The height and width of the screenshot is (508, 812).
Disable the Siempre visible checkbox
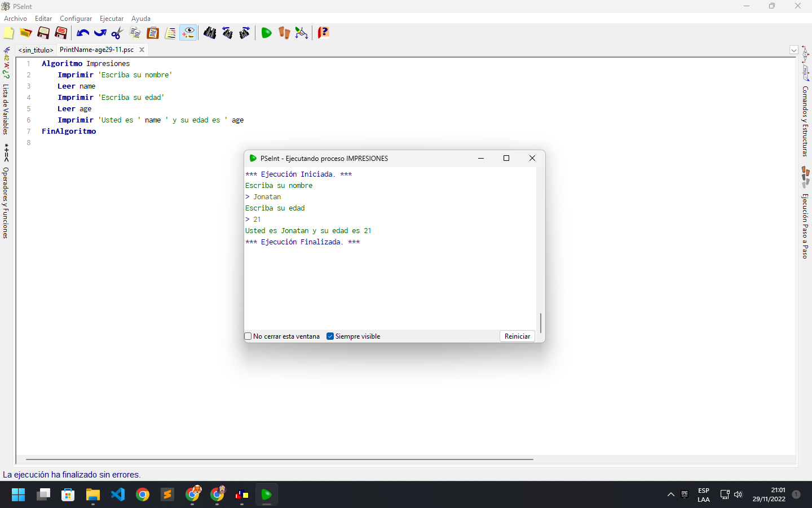pyautogui.click(x=330, y=336)
